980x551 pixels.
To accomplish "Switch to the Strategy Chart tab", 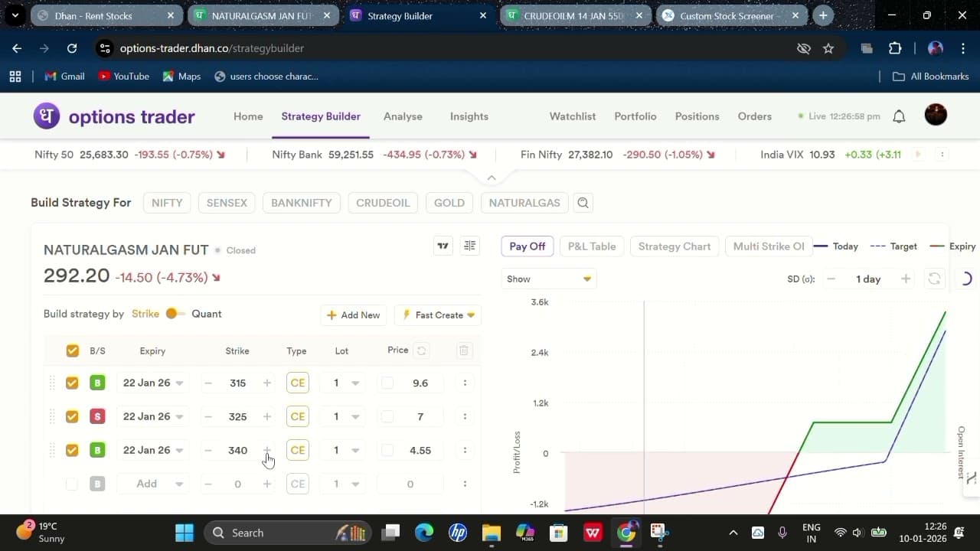I will pyautogui.click(x=675, y=246).
